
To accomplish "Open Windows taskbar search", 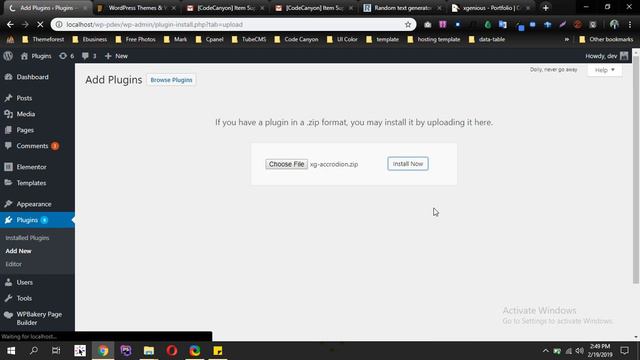I will [34, 351].
